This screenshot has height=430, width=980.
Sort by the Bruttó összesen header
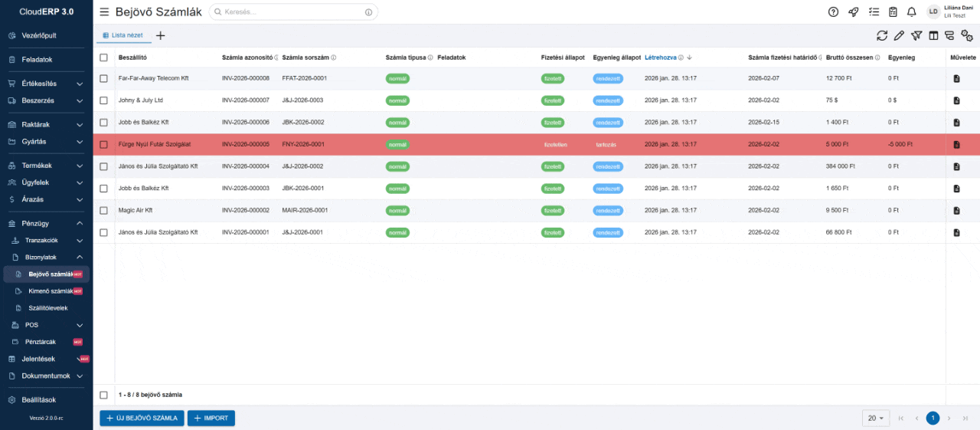pos(849,57)
